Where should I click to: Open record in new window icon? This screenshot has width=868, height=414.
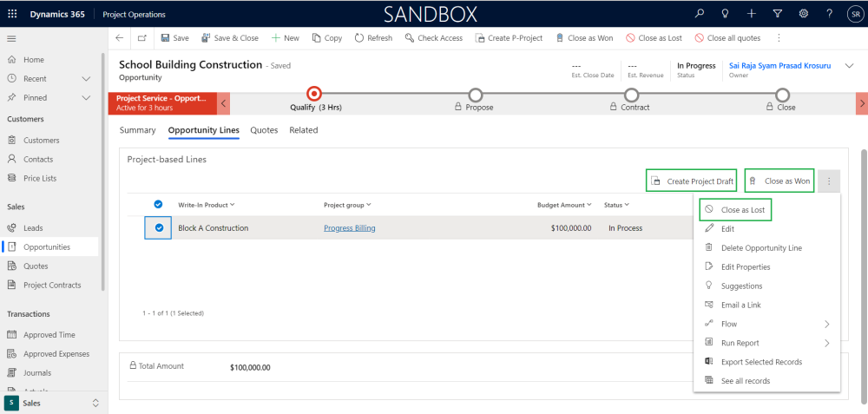tap(142, 38)
